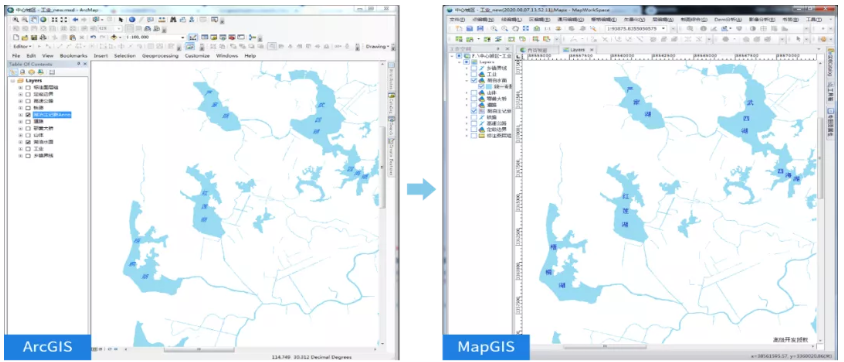Click the Add Data icon in ArcMap
Image resolution: width=844 pixels, height=362 pixels.
click(113, 37)
